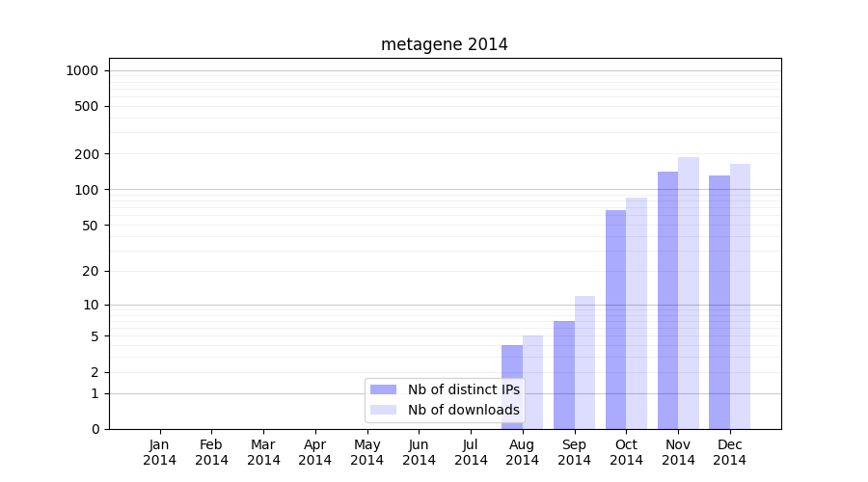
Task: Select the 'Nb of downloads' legend label
Action: point(463,410)
